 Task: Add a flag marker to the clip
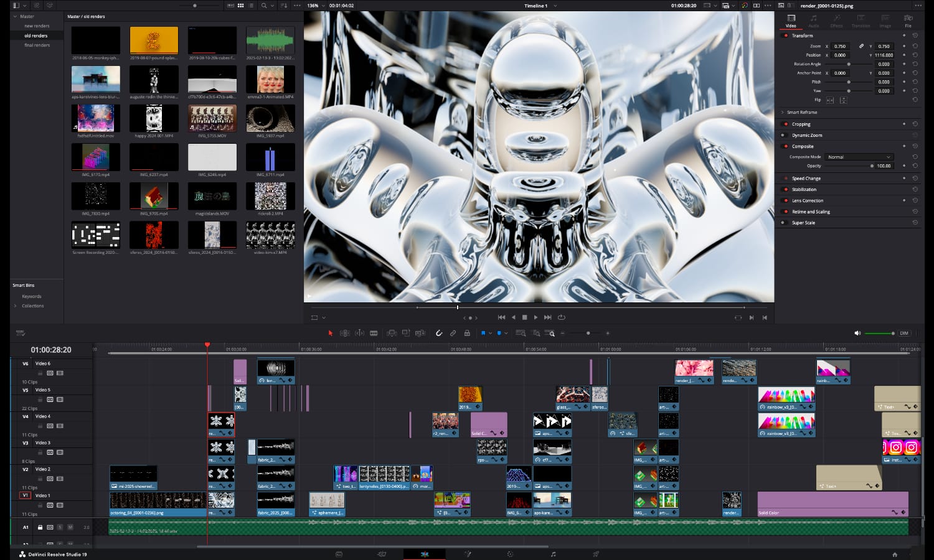point(484,333)
